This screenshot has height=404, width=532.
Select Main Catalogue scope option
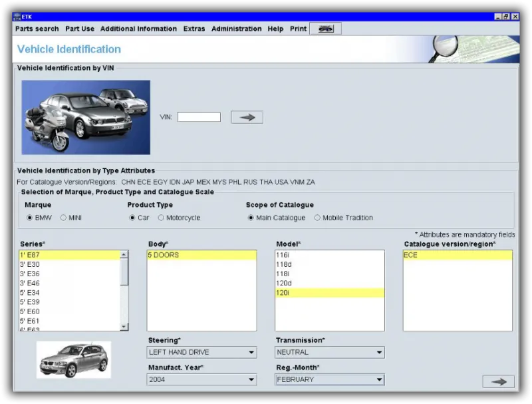click(251, 218)
